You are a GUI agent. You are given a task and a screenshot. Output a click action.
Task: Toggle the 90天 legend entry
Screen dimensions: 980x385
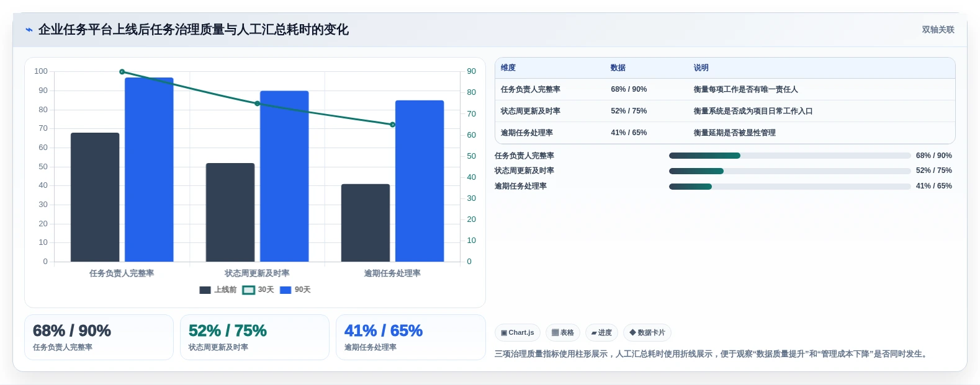(295, 290)
